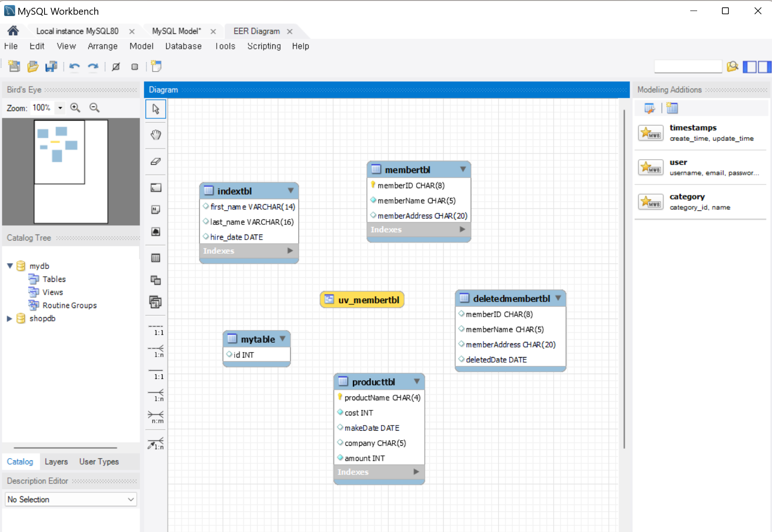Add a new diagram from toolbar

[156, 67]
